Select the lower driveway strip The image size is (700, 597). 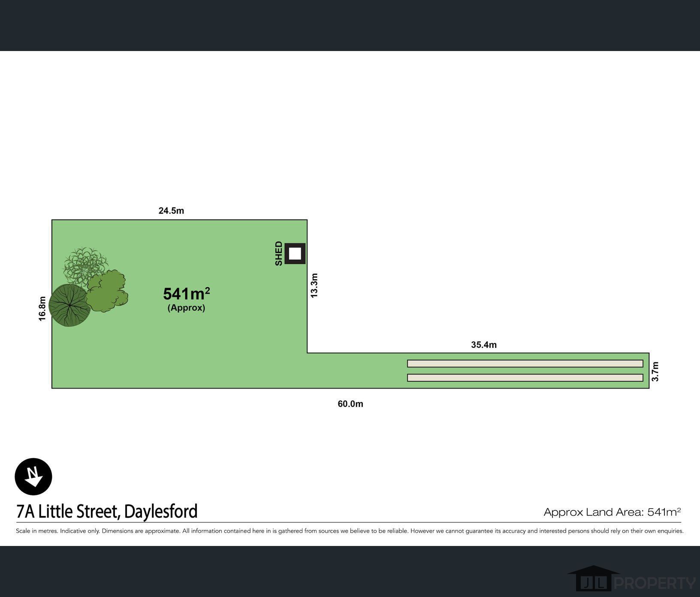525,378
